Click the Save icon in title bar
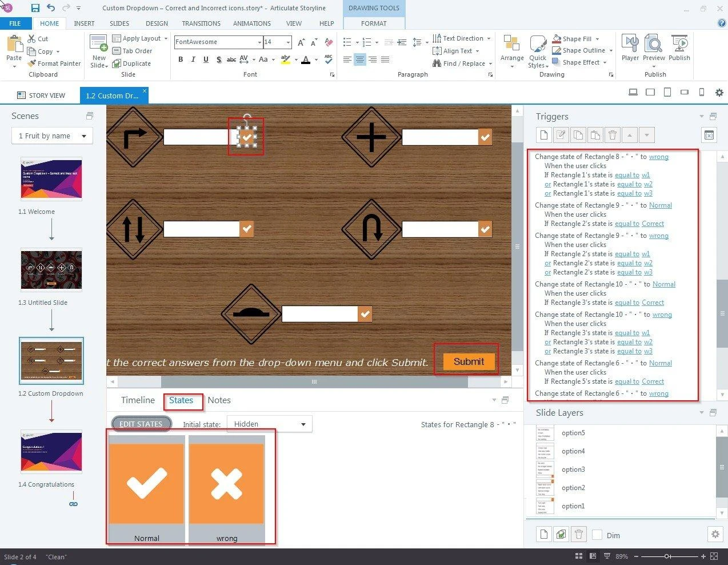 click(35, 8)
